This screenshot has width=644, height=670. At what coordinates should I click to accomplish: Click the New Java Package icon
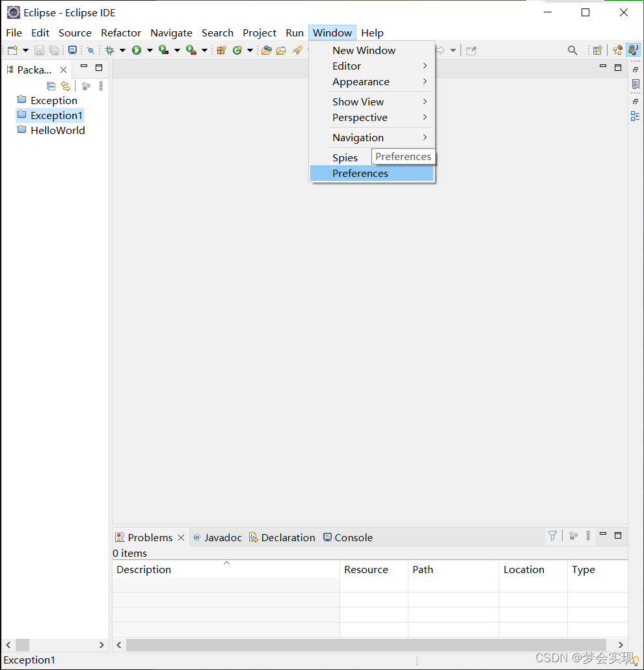pyautogui.click(x=221, y=51)
